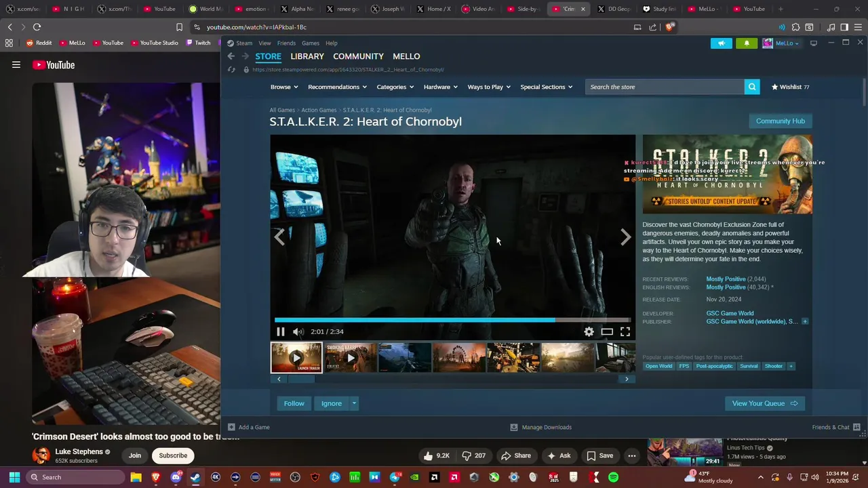This screenshot has width=868, height=488.
Task: Open MELLO profile tab in Steam
Action: point(406,56)
